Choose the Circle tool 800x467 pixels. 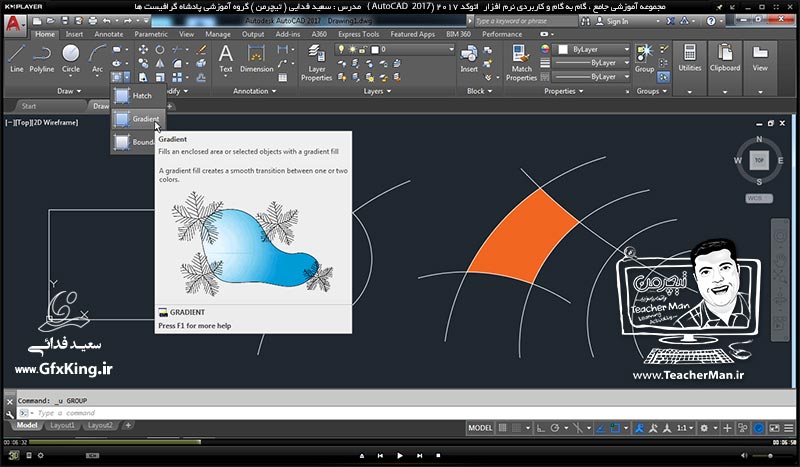click(x=70, y=59)
